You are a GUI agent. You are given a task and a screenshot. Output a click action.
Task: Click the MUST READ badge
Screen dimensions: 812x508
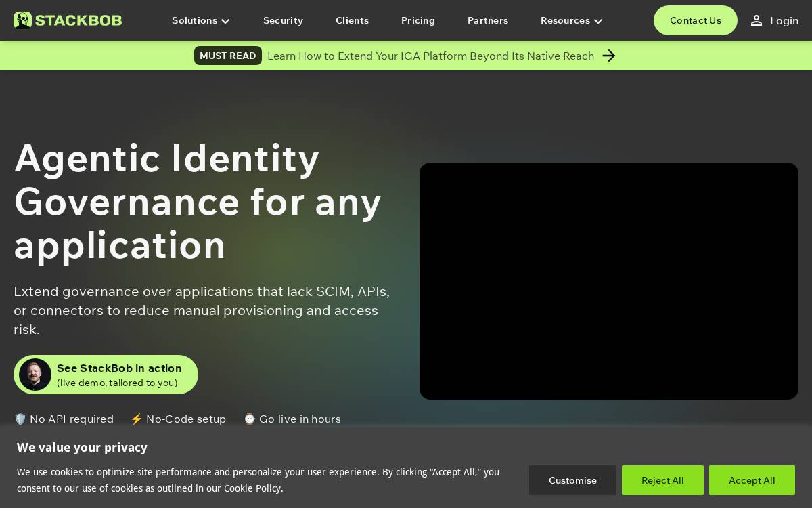coord(228,56)
